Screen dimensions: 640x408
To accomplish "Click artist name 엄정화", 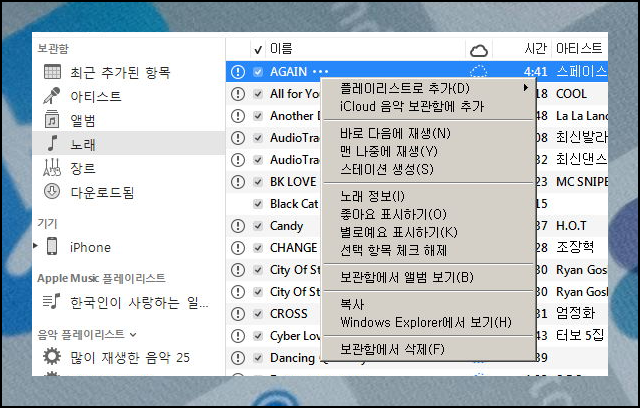I will click(576, 313).
